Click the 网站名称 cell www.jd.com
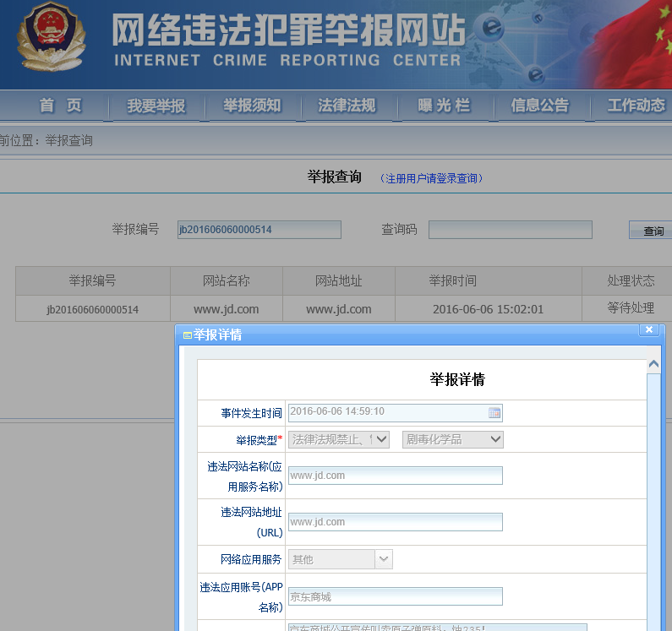 227,309
